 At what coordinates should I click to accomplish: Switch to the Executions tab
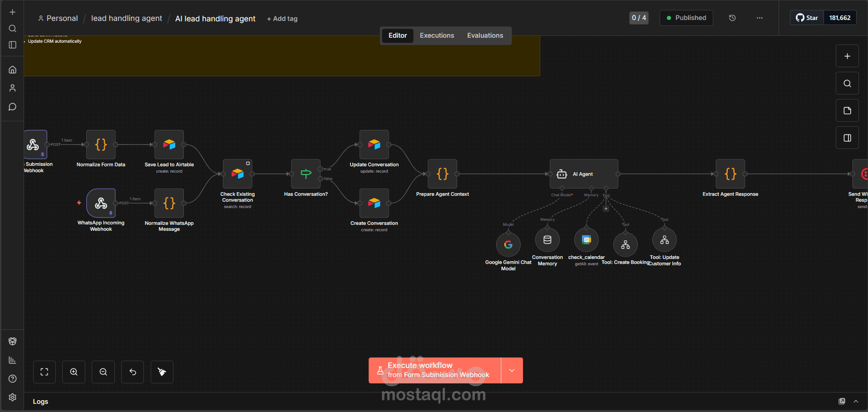click(x=437, y=35)
